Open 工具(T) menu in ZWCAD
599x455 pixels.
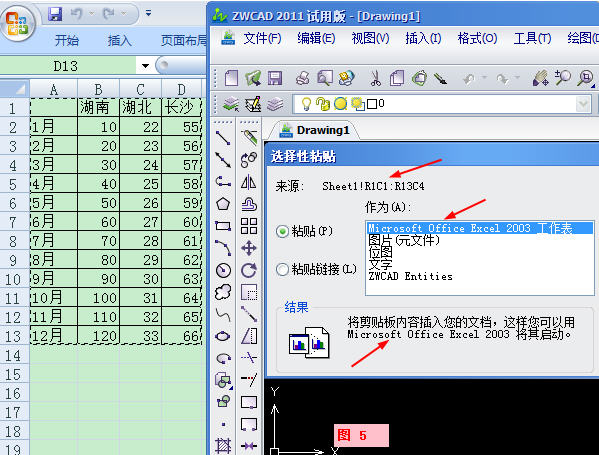pyautogui.click(x=533, y=38)
